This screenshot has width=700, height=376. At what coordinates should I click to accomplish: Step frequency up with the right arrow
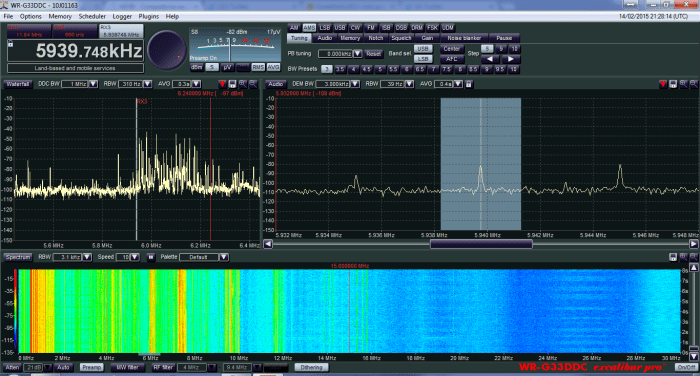(510, 59)
